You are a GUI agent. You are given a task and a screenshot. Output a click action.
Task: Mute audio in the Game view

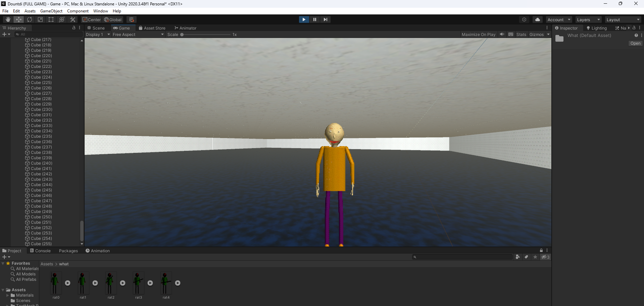click(502, 34)
